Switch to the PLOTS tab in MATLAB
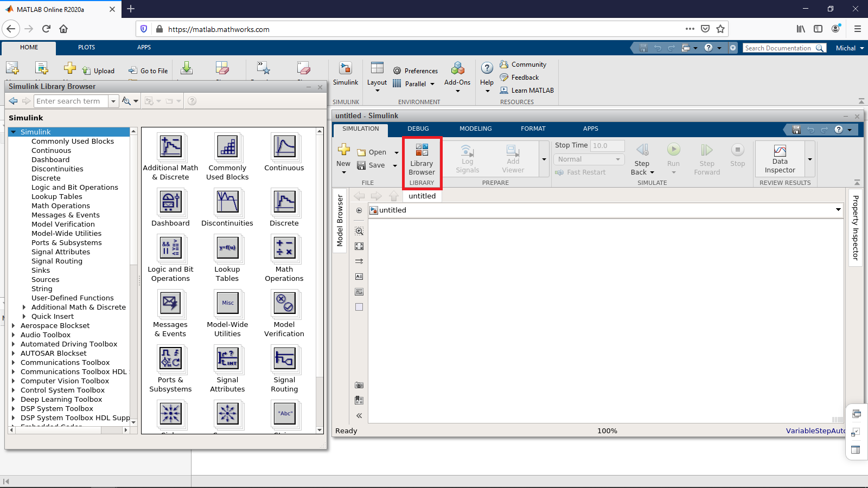 (x=86, y=48)
